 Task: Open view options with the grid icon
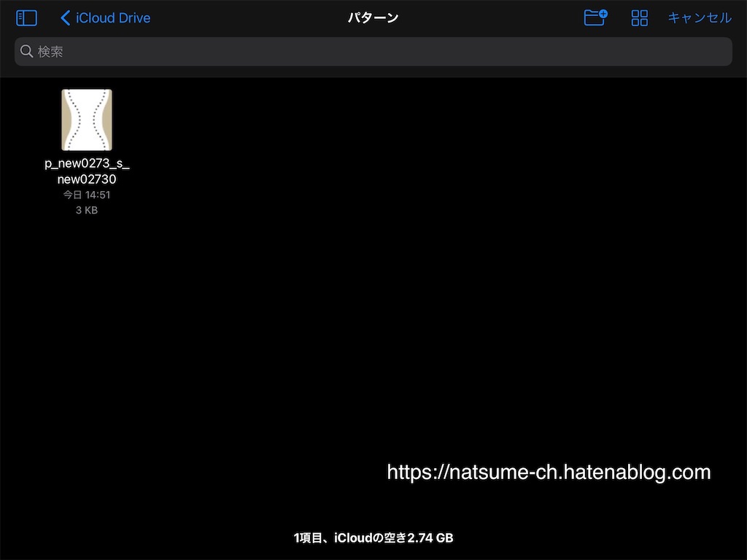[640, 17]
